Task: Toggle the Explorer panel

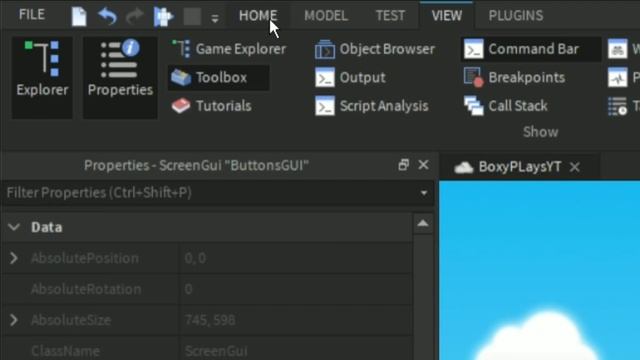Action: 42,78
